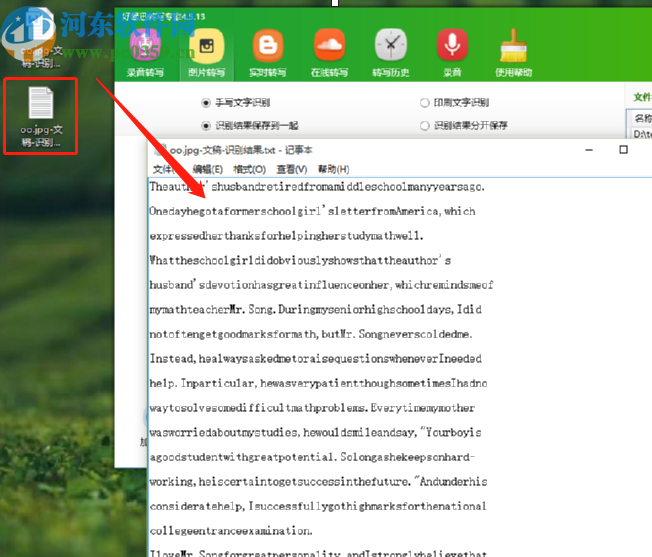Open the 实时转写 real-time transcription tool
Image resolution: width=652 pixels, height=557 pixels.
[268, 54]
